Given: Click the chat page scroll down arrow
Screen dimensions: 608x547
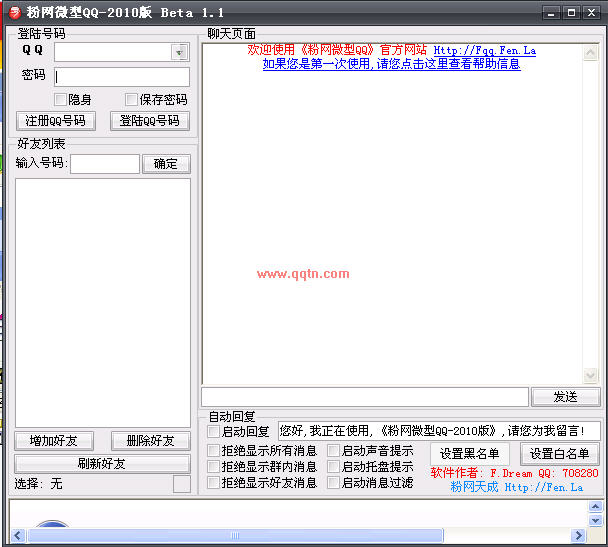Looking at the screenshot, I should click(x=591, y=375).
